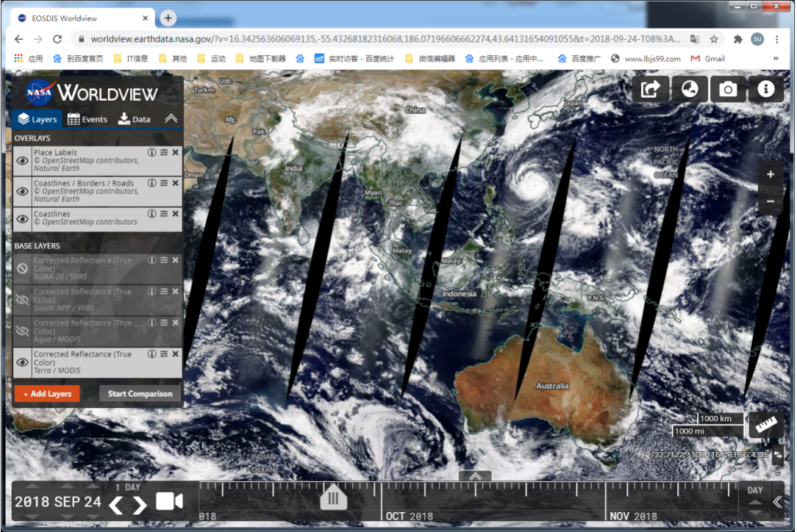Open the information icon menu
Screen dimensions: 797x532
(x=766, y=89)
